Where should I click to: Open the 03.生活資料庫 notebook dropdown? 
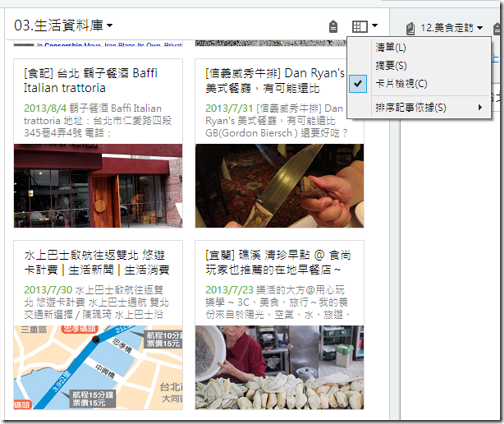pyautogui.click(x=63, y=25)
